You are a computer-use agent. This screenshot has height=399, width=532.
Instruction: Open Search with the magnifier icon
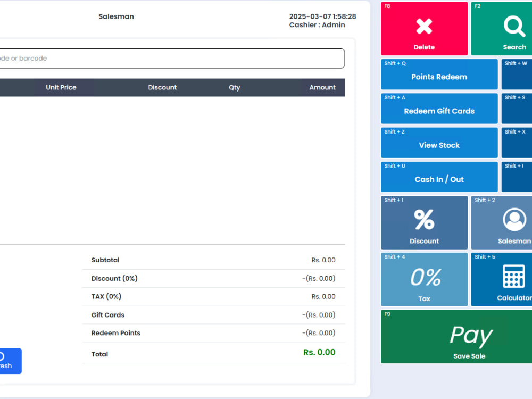click(x=502, y=29)
